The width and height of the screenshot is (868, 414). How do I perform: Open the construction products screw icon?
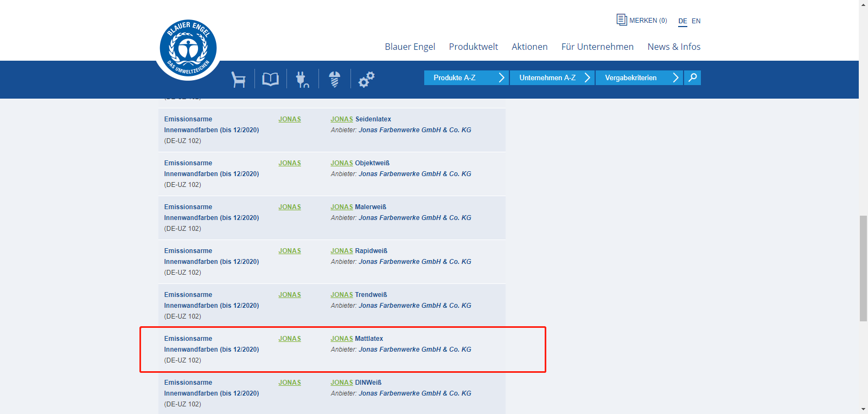(x=334, y=79)
